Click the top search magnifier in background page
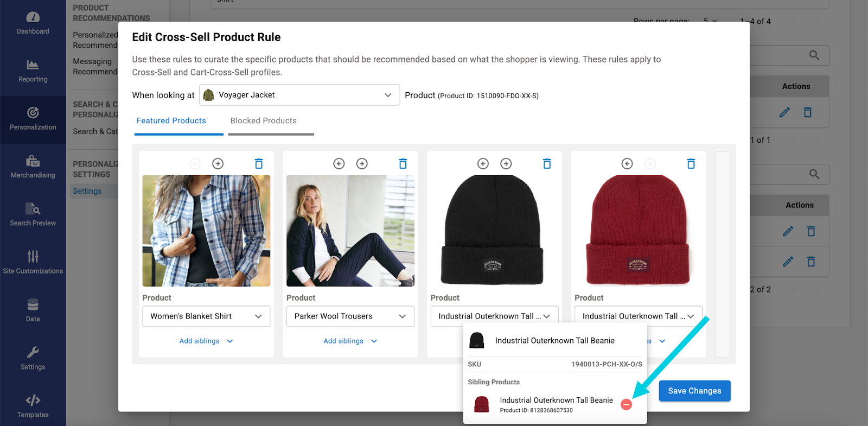Image resolution: width=868 pixels, height=426 pixels. pyautogui.click(x=814, y=55)
